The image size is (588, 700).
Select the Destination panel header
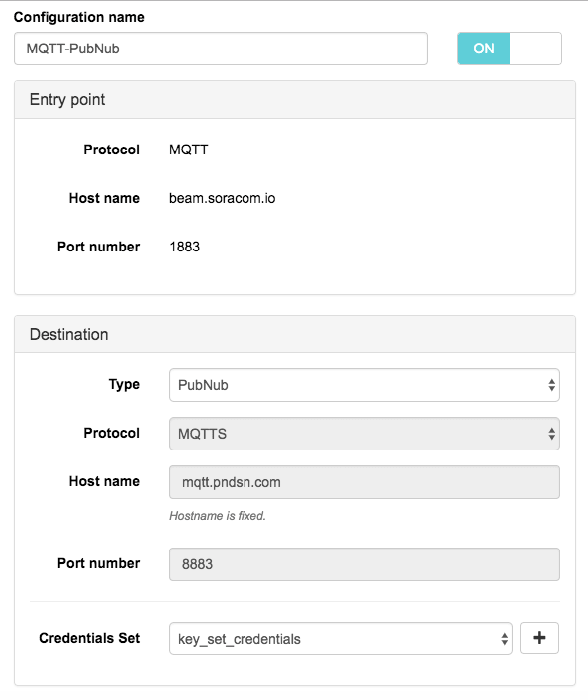pos(295,334)
